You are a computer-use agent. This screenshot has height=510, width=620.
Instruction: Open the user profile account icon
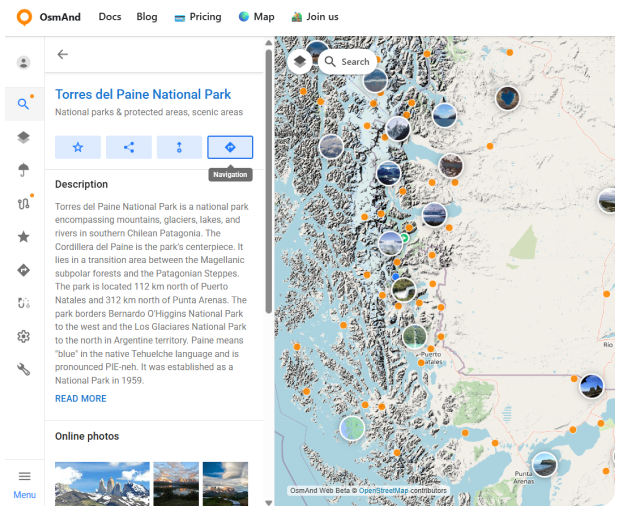coord(24,63)
